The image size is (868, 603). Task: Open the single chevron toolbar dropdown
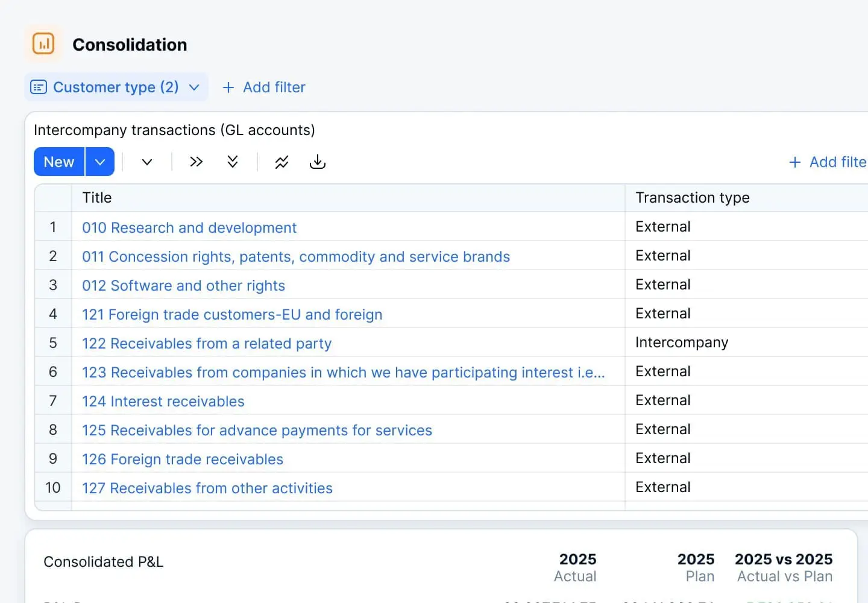click(147, 162)
